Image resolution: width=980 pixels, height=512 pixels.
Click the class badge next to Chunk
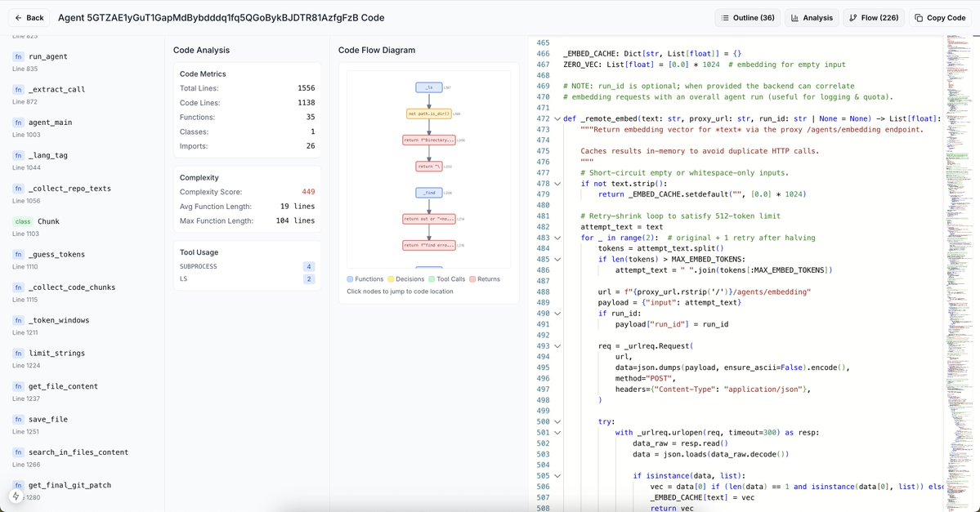pos(23,221)
